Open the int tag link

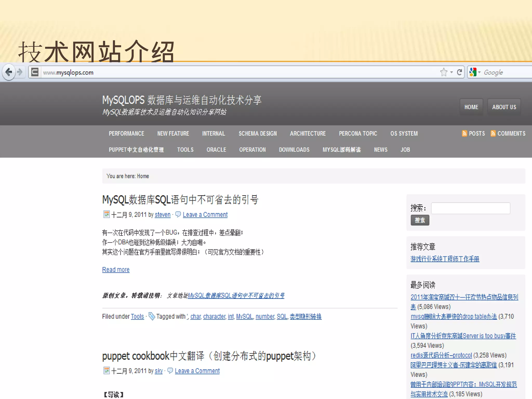coord(231,316)
